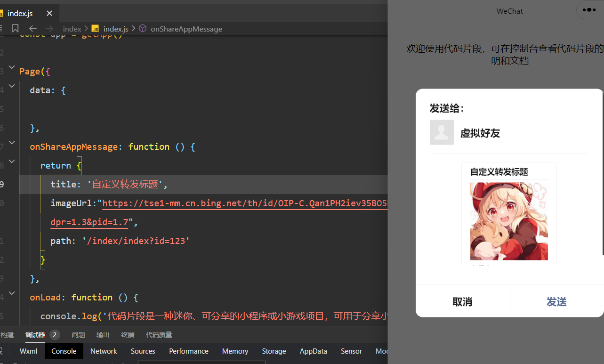
Task: Select the index folder breadcrumb
Action: (72, 29)
